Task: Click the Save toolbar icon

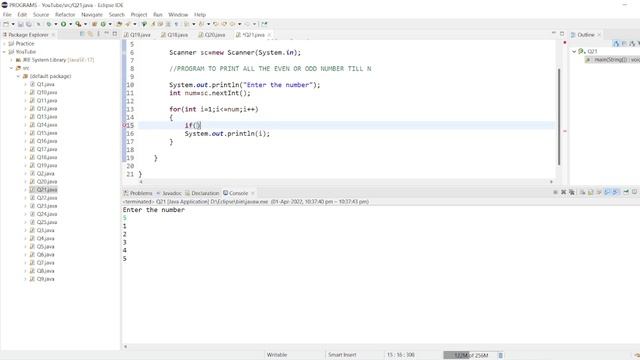Action: [x=20, y=24]
